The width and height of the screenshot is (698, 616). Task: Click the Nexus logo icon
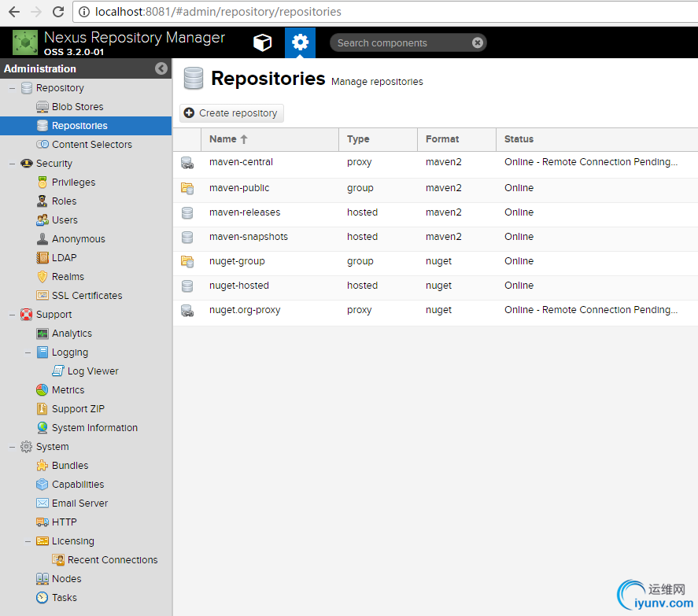coord(25,42)
